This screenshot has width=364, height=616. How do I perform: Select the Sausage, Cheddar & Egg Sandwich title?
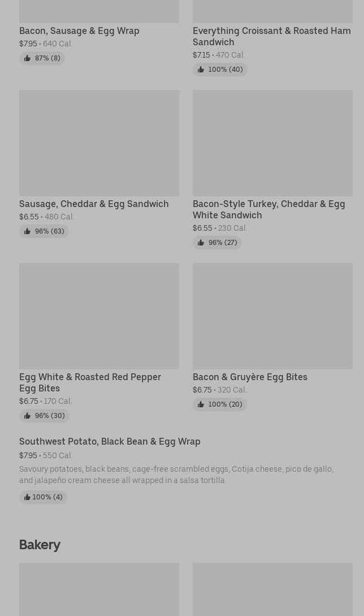coord(94,204)
